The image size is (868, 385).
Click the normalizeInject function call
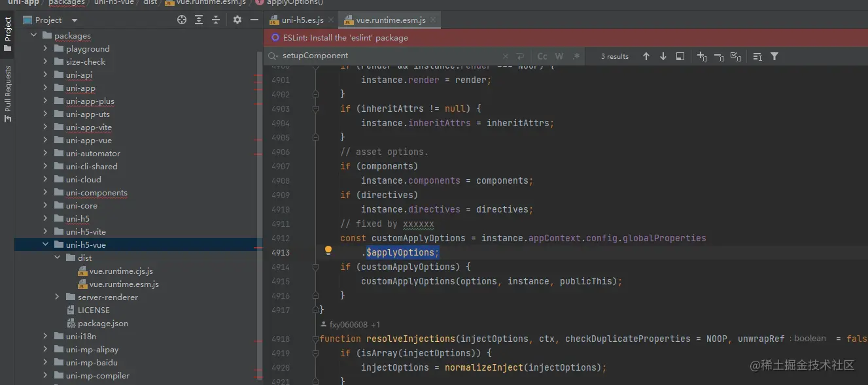point(484,367)
